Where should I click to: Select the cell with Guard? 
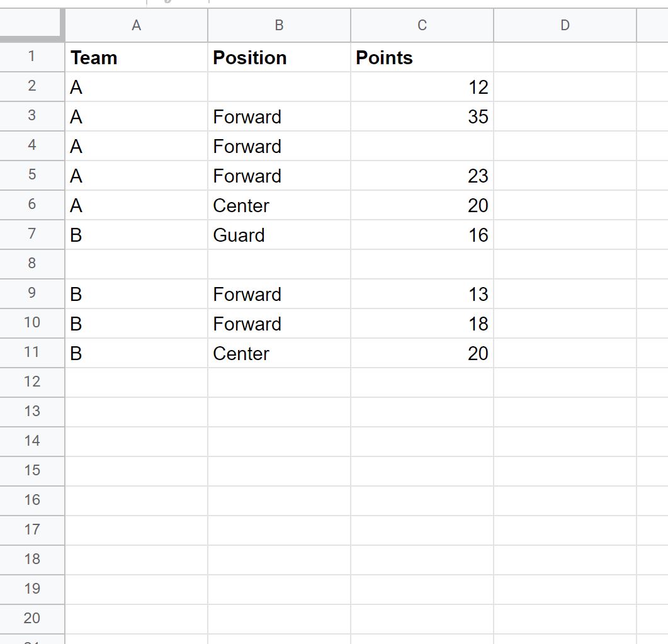click(279, 235)
